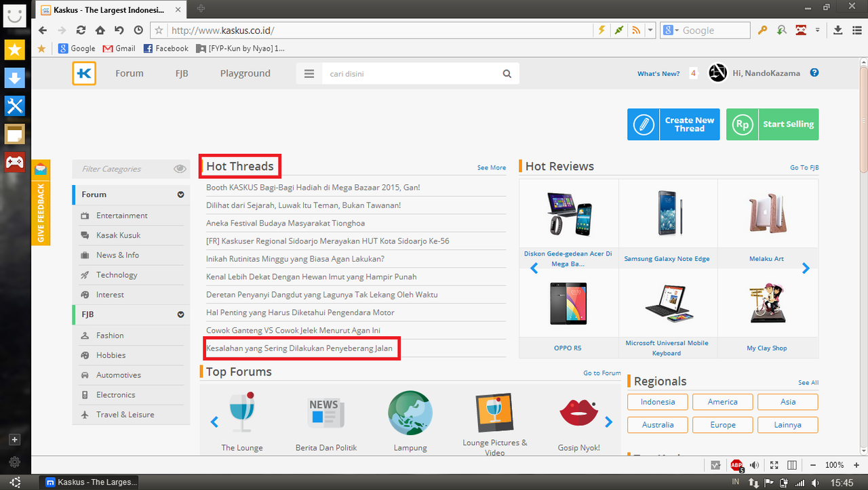Screen dimensions: 868x490
Task: Open Favorites star in left sidebar
Action: [x=15, y=49]
